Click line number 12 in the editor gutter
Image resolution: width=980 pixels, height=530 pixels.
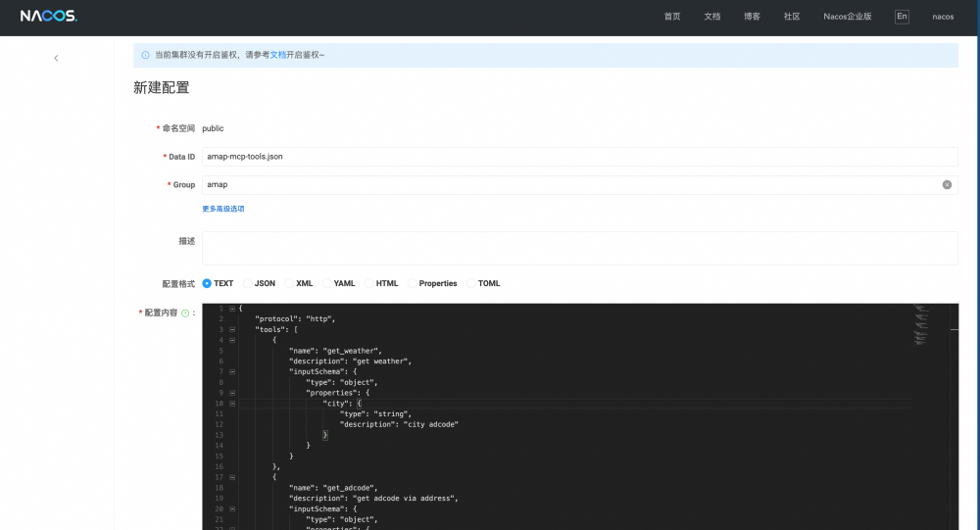pyautogui.click(x=219, y=424)
